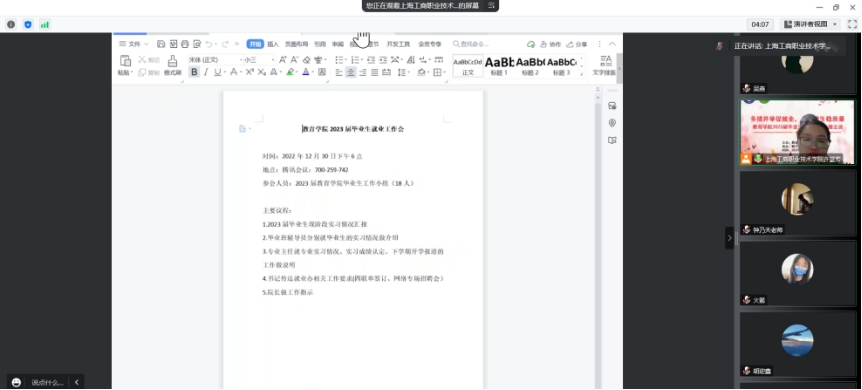862x390 pixels.
Task: Select the center alignment icon
Action: (x=351, y=72)
